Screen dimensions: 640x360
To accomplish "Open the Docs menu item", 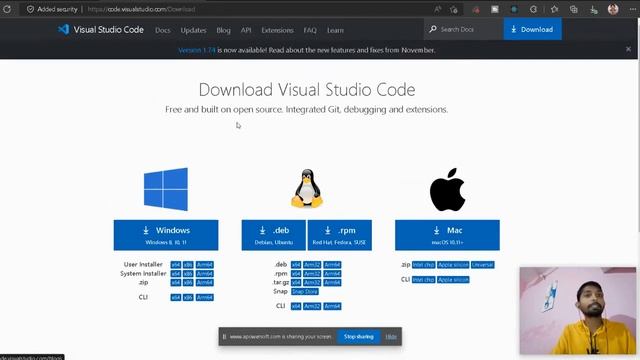I will coord(162,30).
